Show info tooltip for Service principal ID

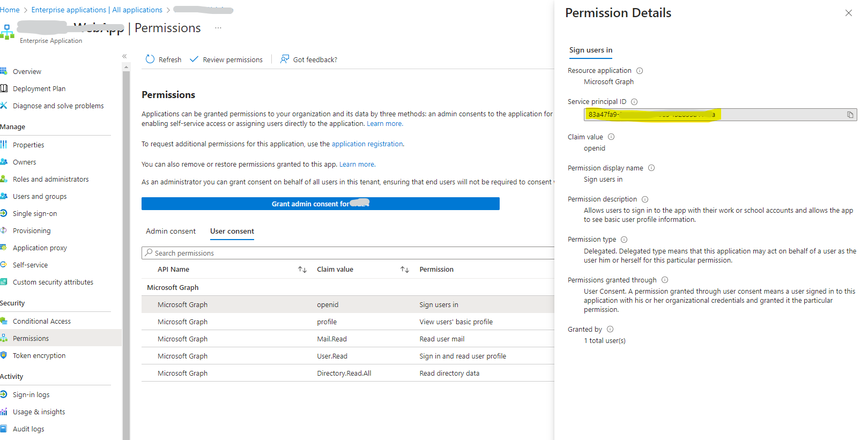(x=634, y=102)
